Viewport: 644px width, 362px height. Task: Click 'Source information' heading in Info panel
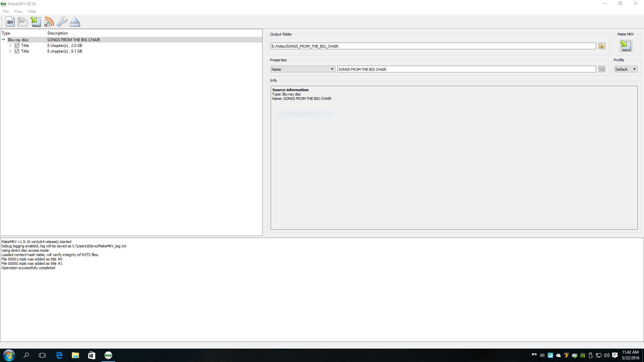click(290, 90)
